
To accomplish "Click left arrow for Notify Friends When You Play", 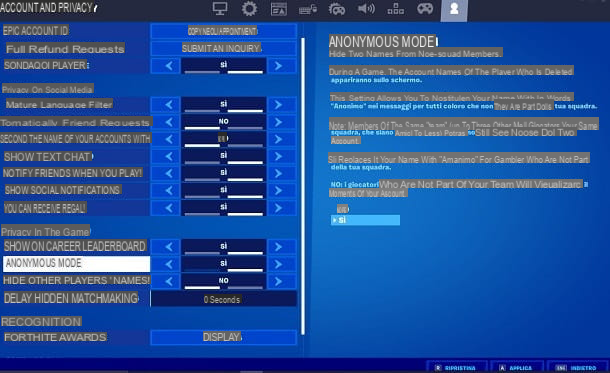I will pos(169,173).
